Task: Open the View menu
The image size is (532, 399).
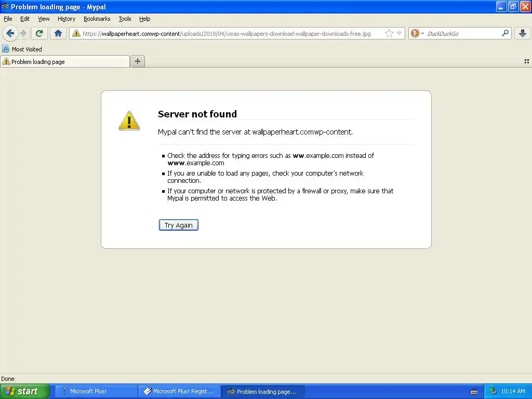Action: click(x=44, y=19)
